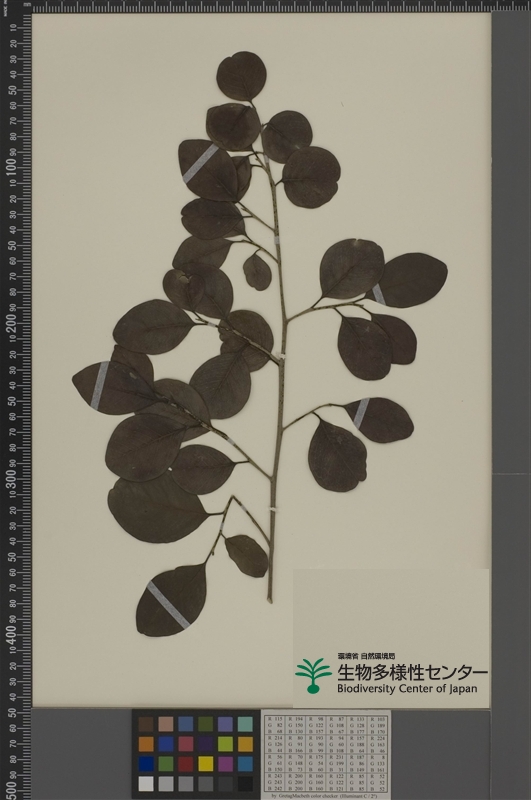Select the black swatch in the color checker
Viewport: 531px width, 800px height.
pos(245,784)
